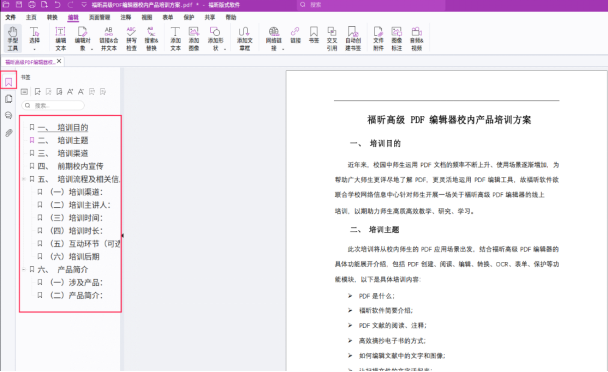Open the 帮助 (Help) tab
Screen dimensions: 608x372
click(231, 17)
